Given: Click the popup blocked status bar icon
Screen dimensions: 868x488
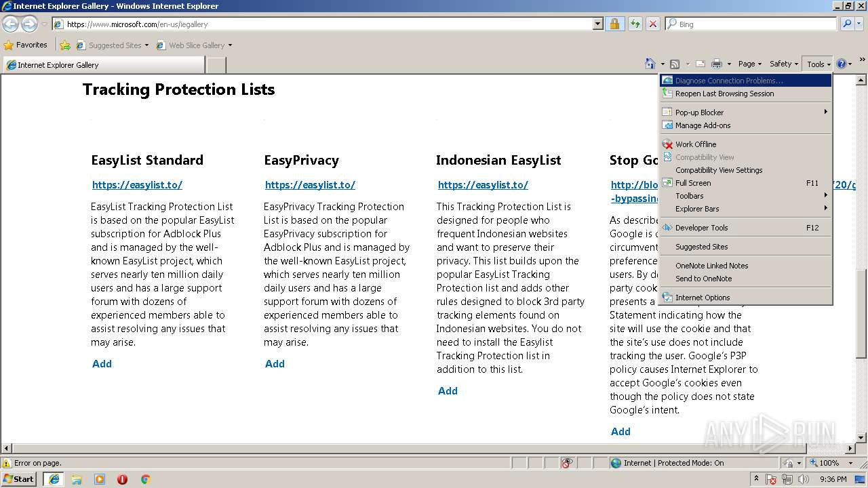Looking at the screenshot, I should tap(567, 463).
